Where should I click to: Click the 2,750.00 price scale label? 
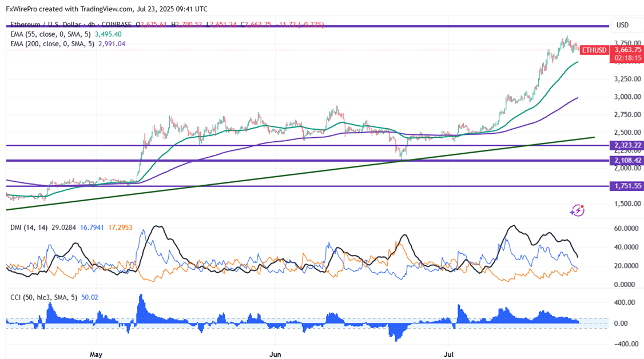(x=627, y=114)
